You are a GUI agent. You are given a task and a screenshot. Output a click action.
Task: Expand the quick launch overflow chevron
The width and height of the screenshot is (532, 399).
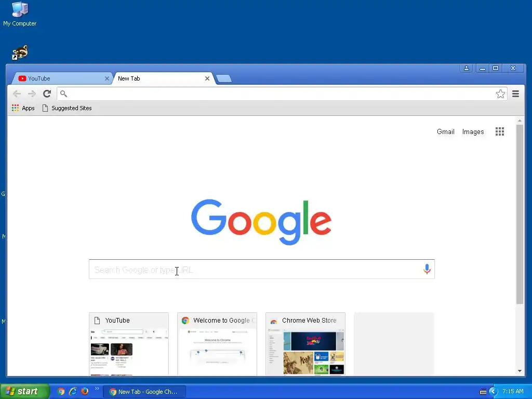[97, 389]
